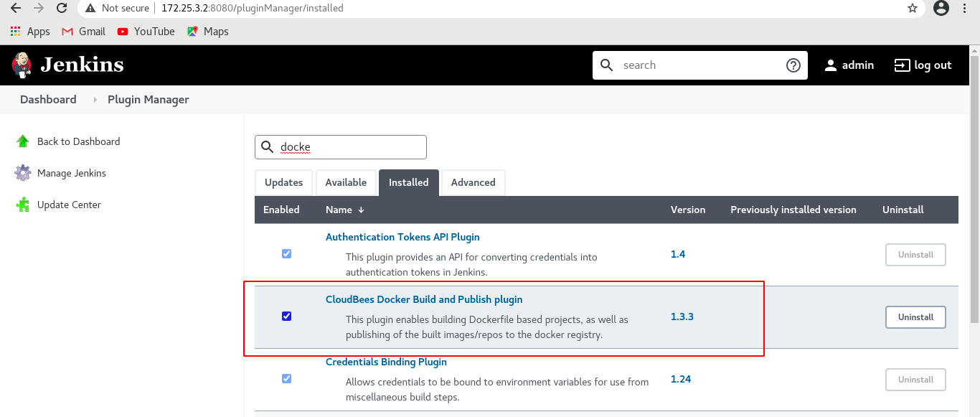
Task: Click the Jenkins butler logo
Action: [22, 65]
